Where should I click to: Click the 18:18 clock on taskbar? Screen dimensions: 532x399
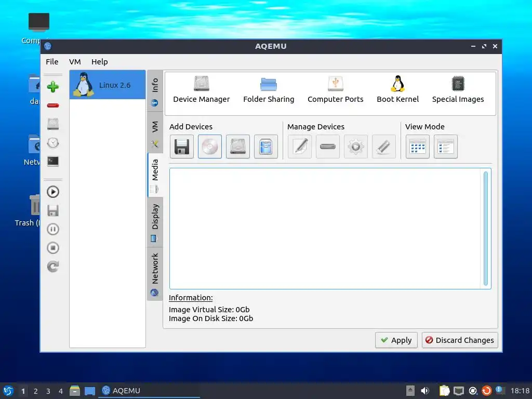520,391
